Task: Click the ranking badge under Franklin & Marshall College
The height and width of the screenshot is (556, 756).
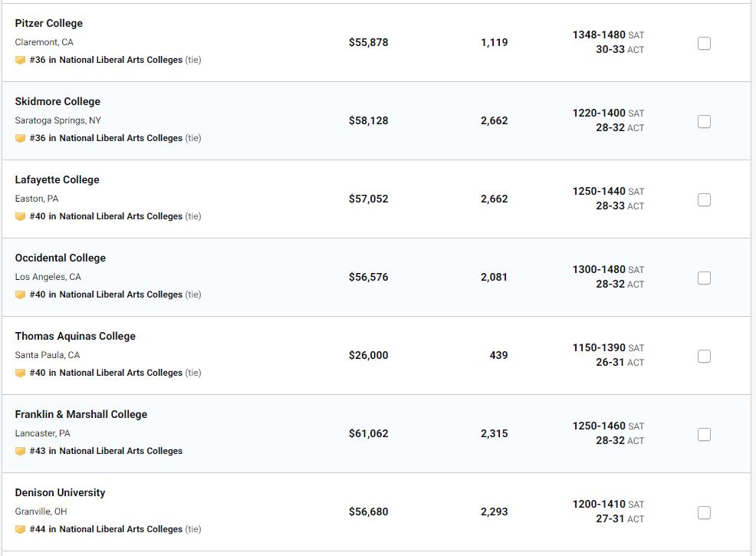Action: click(x=20, y=451)
